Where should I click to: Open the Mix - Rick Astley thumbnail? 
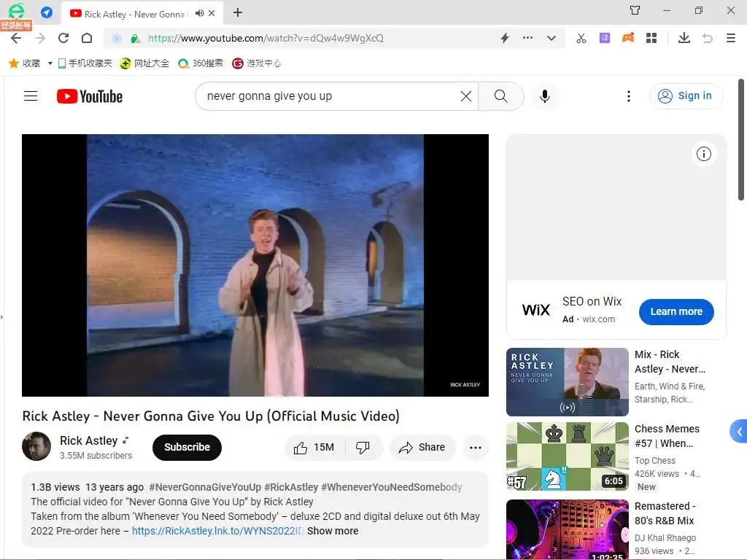pos(568,382)
